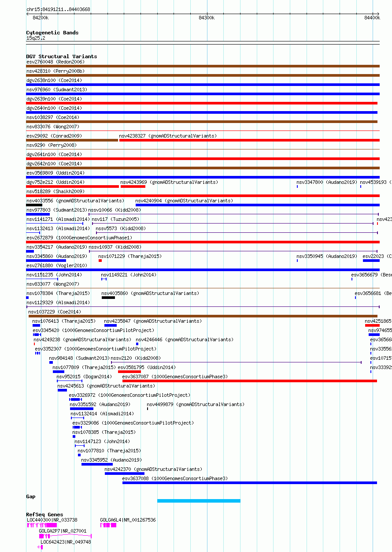
Task: Click the dgv2639n100 (Coe2014) label
Action: pyautogui.click(x=54, y=99)
